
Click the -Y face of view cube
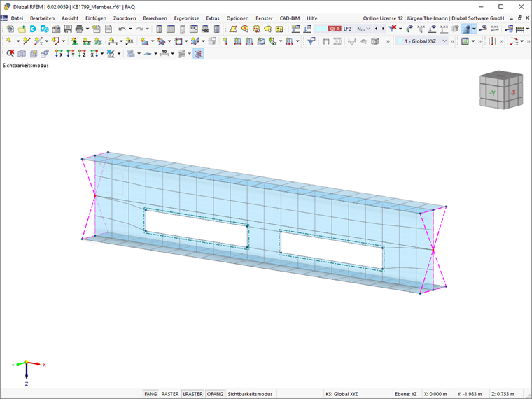tap(492, 92)
